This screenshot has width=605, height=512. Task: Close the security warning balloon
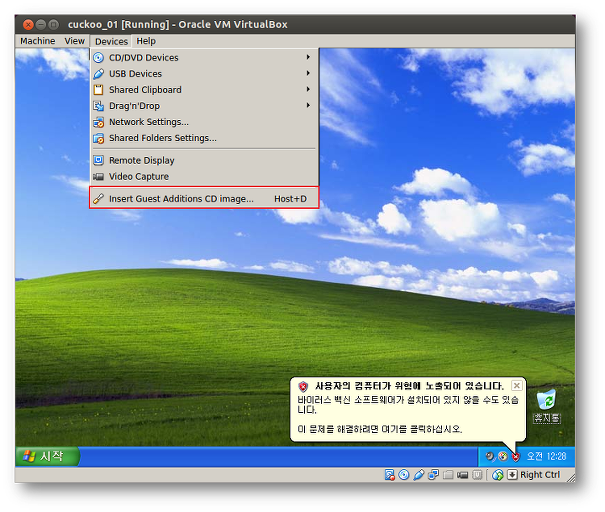point(517,385)
